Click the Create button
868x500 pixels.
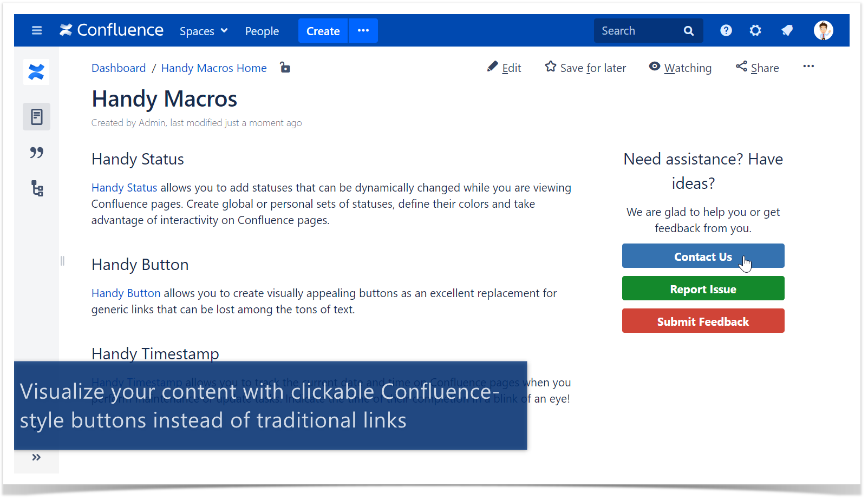[x=323, y=31]
